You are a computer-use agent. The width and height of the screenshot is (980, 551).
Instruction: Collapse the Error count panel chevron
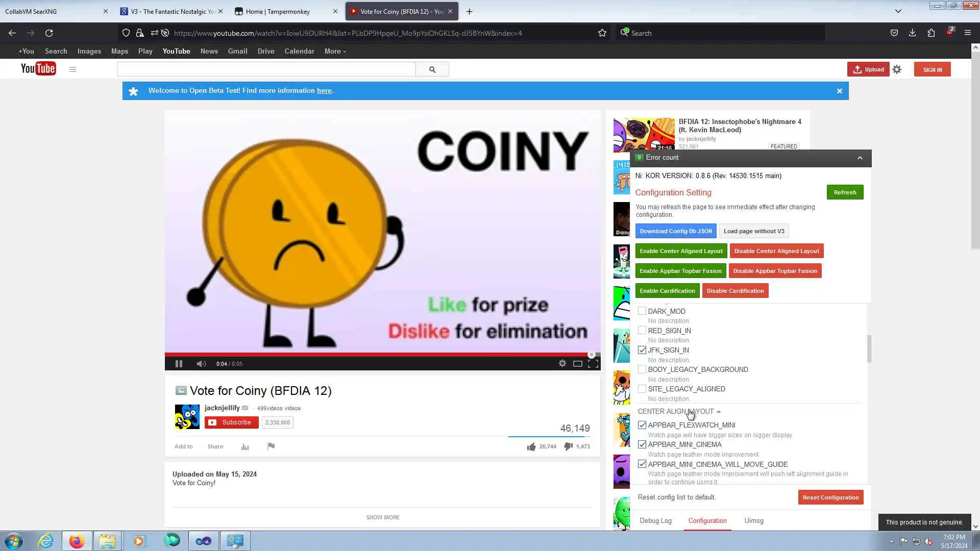(860, 158)
